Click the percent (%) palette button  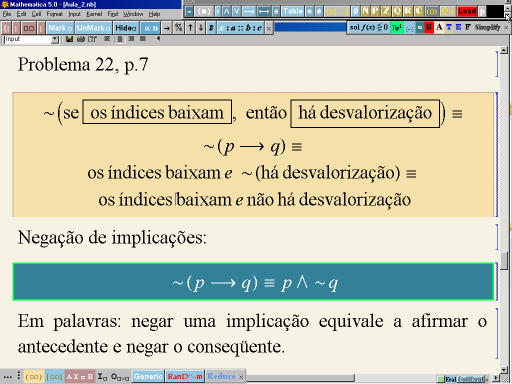coord(179,28)
